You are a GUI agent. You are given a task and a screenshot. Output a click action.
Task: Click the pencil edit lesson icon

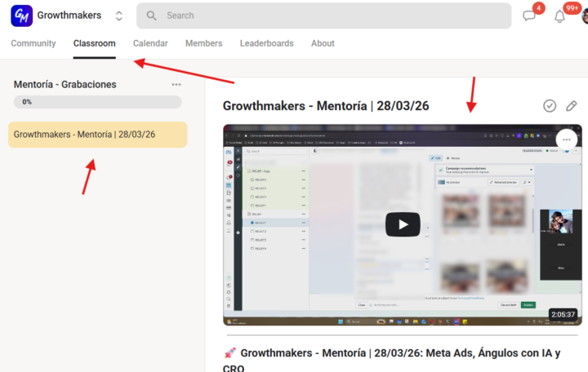coord(571,106)
